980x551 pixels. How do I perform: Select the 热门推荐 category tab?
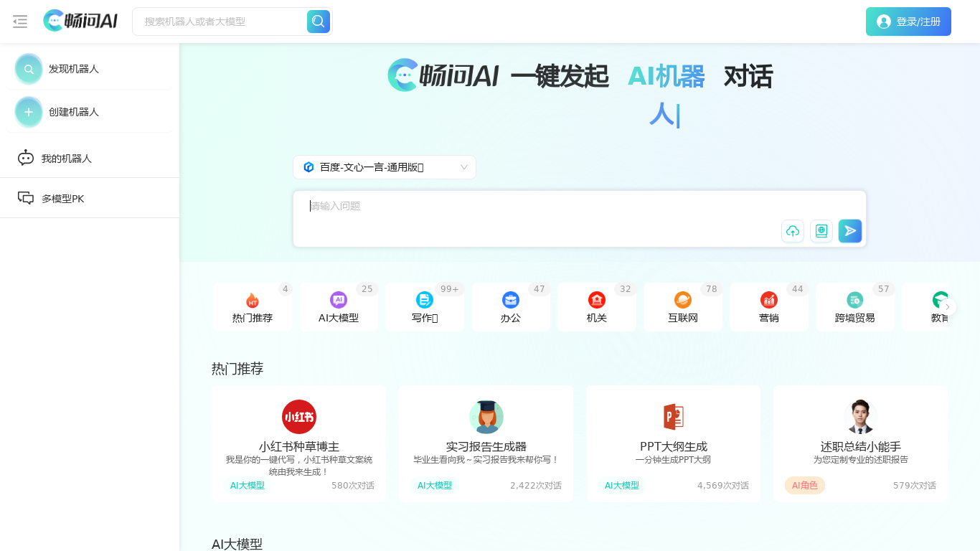[253, 307]
